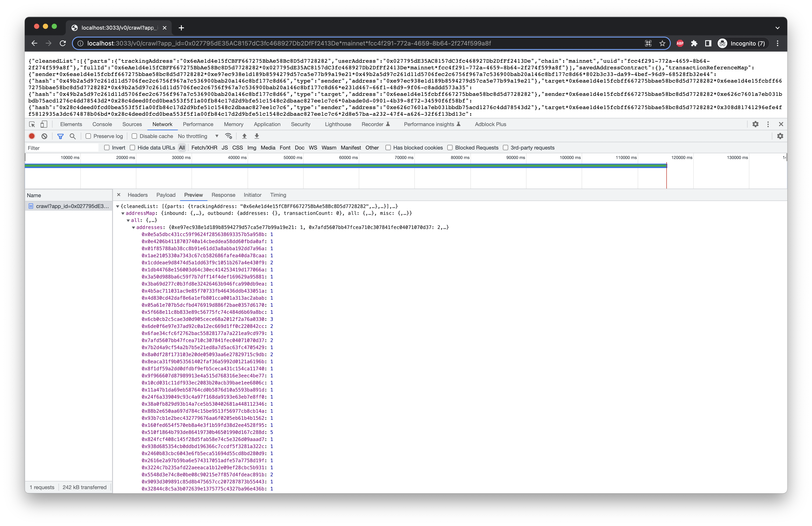This screenshot has width=812, height=526.
Task: Filter requests by Img type
Action: (x=252, y=148)
